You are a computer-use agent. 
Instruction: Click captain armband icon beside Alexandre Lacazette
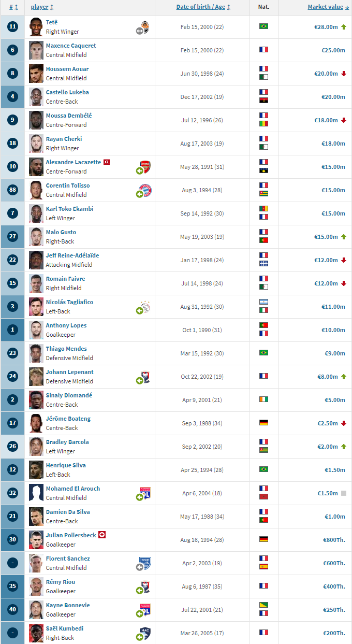pyautogui.click(x=106, y=162)
